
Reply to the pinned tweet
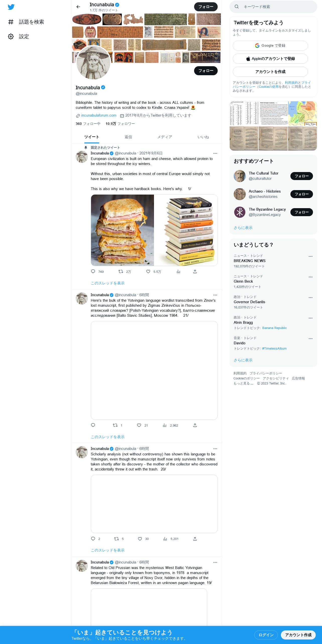[93, 272]
